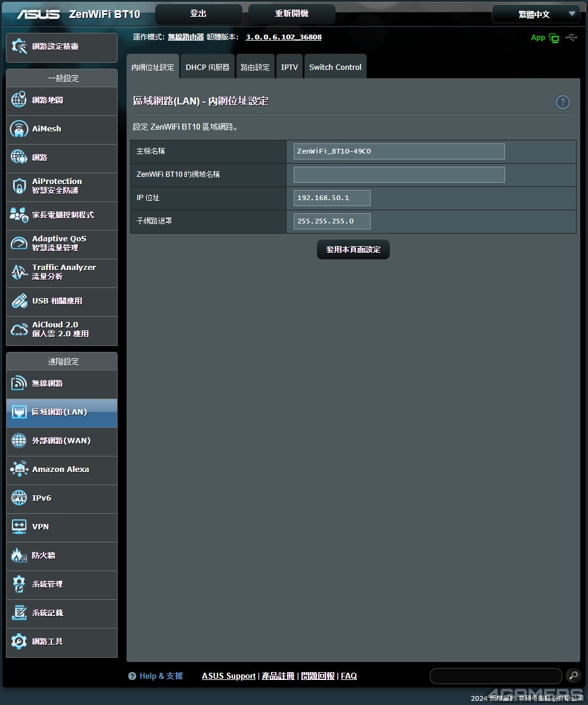The height and width of the screenshot is (705, 588).
Task: Open the 路由設定 tab
Action: coord(255,66)
